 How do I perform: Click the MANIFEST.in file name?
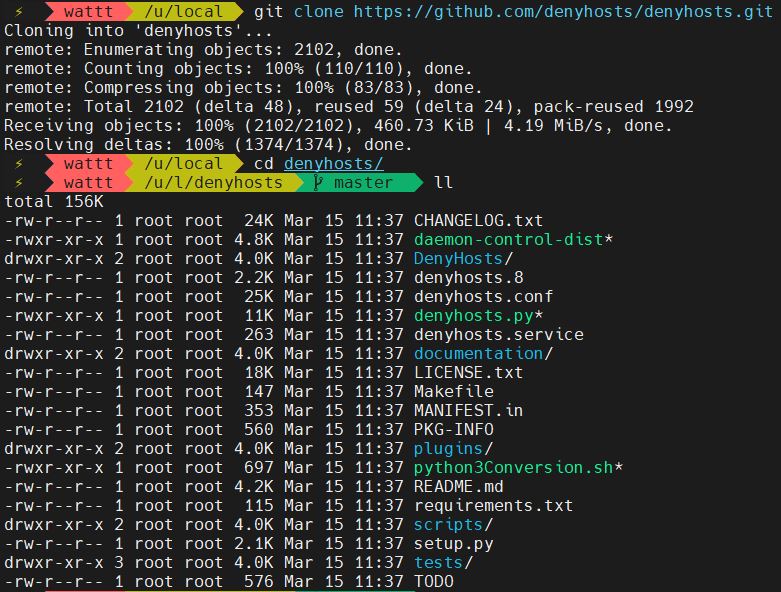[468, 410]
